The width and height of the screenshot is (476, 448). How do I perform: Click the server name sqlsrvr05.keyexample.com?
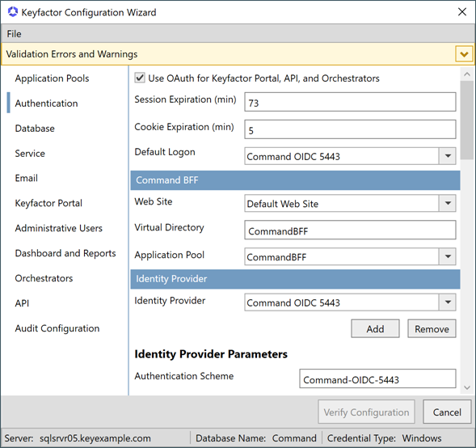point(95,438)
